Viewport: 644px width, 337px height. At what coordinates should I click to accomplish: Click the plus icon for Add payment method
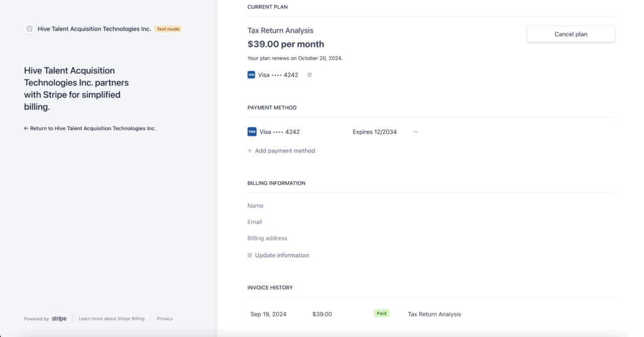[250, 151]
